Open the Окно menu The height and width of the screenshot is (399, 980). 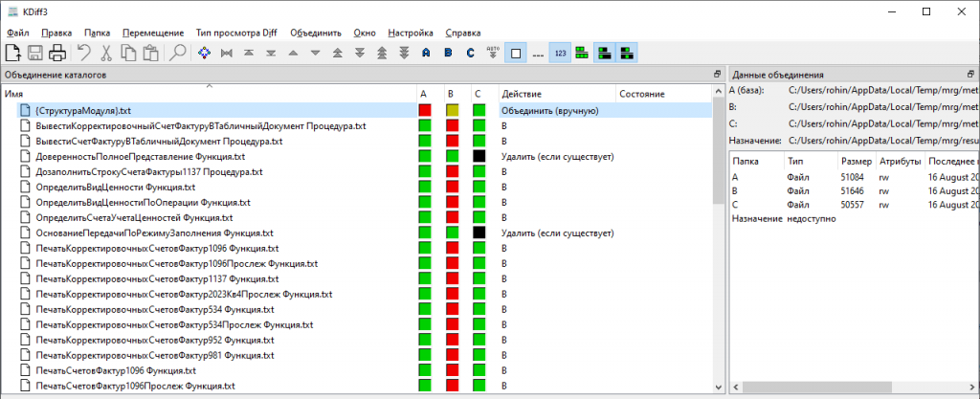click(x=365, y=33)
